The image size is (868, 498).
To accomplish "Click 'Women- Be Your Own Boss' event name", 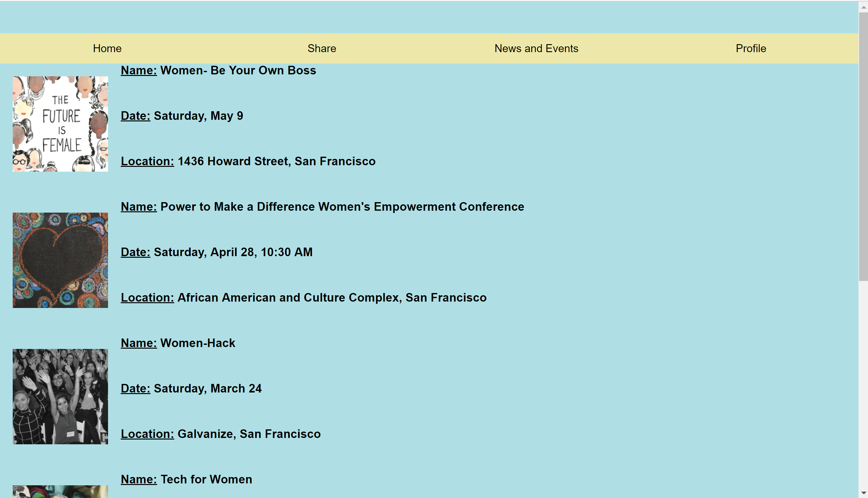I will click(x=238, y=70).
